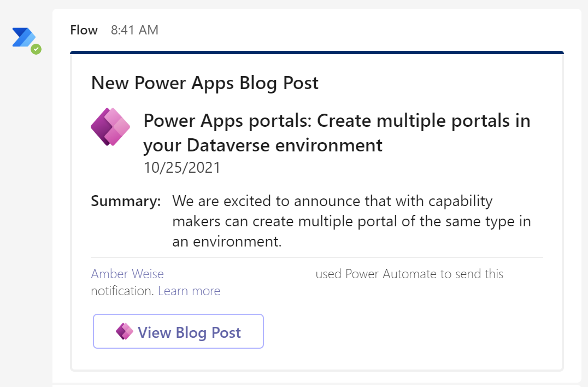Select the dark blue accent bar atop the card

(316, 52)
